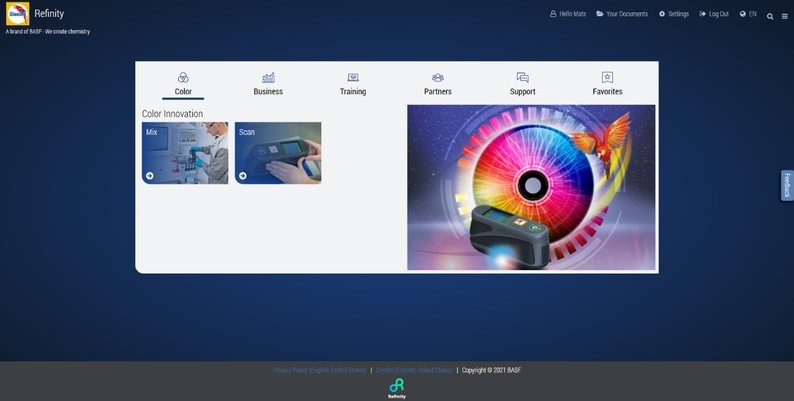The width and height of the screenshot is (794, 401).
Task: Open the Color tab
Action: [x=183, y=85]
